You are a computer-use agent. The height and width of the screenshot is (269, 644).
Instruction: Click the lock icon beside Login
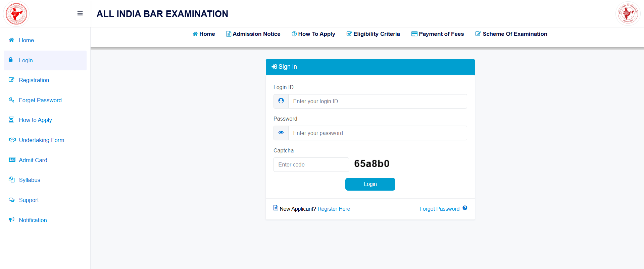(11, 60)
